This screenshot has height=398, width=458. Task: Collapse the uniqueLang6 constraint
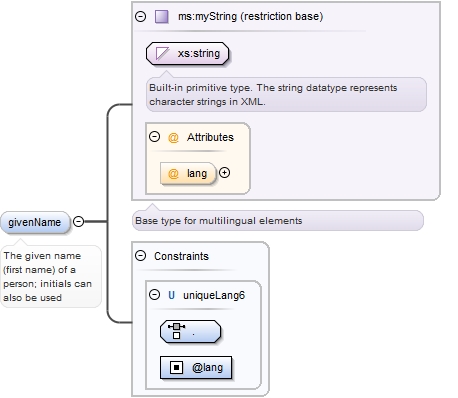click(x=154, y=294)
